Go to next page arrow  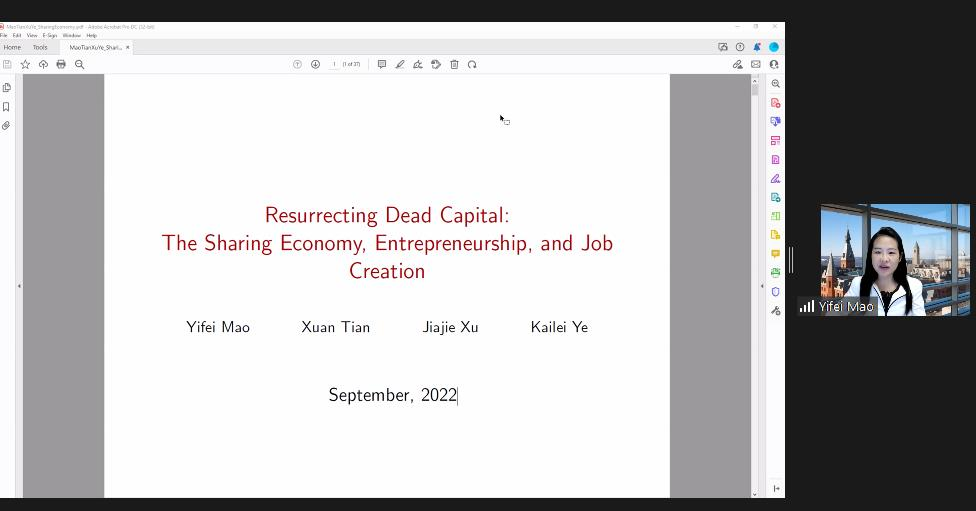[315, 64]
